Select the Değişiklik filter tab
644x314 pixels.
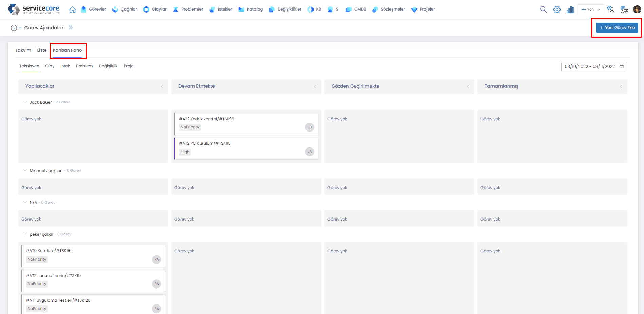[108, 66]
